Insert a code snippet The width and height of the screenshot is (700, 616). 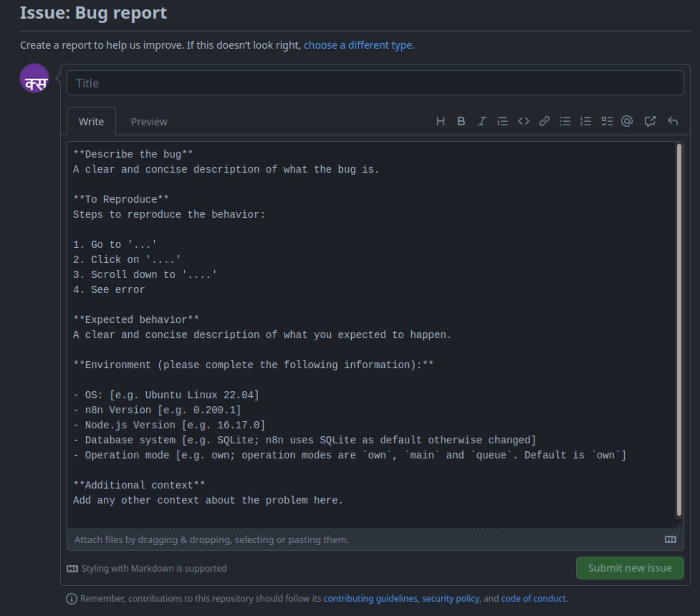click(x=523, y=121)
